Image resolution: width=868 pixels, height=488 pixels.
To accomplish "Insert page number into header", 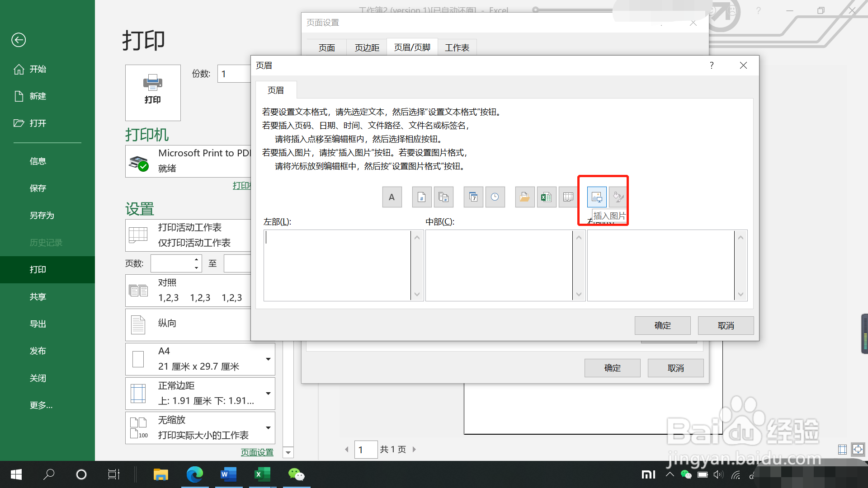I will click(421, 197).
